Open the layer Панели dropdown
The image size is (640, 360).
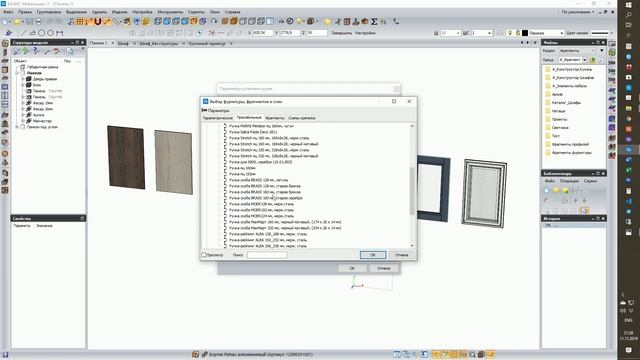562,33
